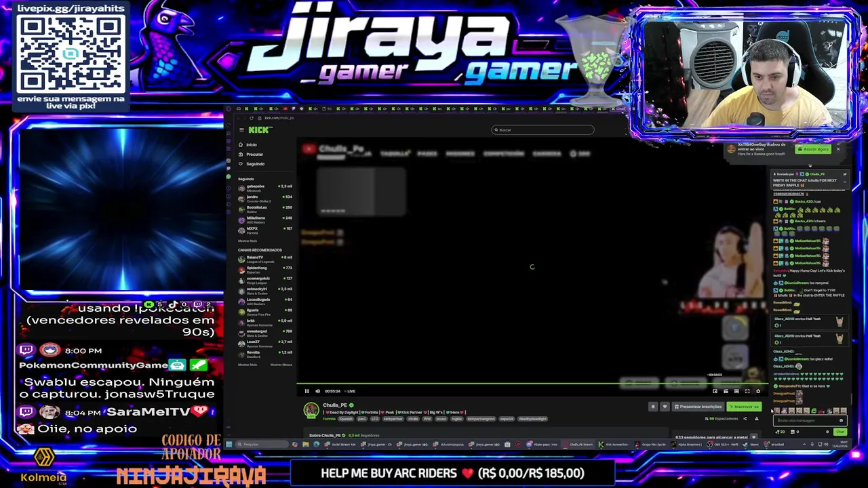Go to Início in Kick sidebar

252,144
